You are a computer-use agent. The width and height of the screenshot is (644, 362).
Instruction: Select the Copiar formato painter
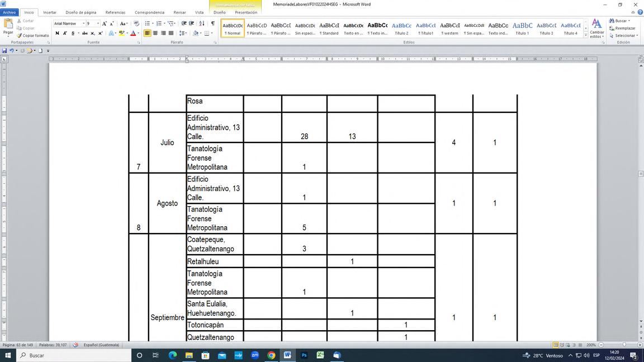pos(32,36)
